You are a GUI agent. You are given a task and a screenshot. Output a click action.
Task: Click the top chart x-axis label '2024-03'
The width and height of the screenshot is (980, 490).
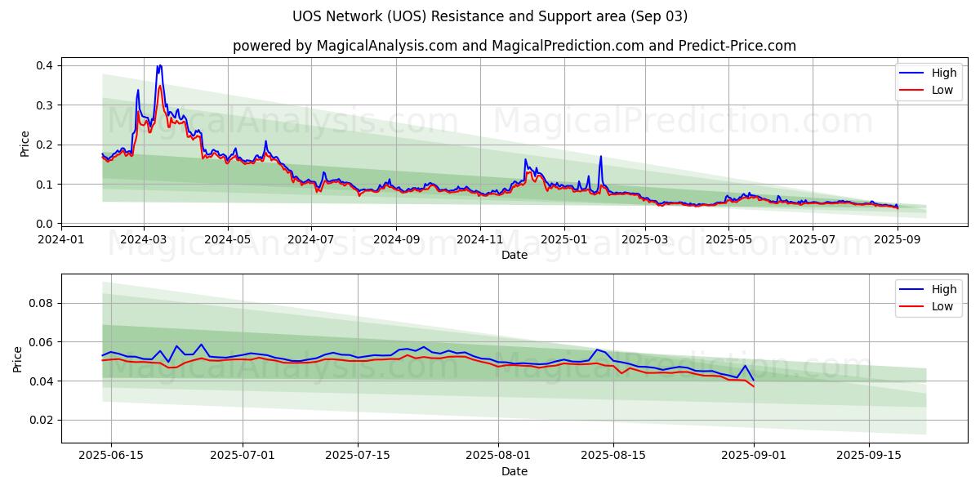[x=144, y=239]
